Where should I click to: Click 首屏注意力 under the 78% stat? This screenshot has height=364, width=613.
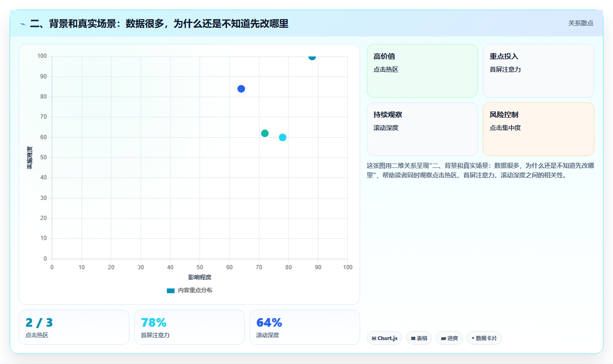coord(155,335)
